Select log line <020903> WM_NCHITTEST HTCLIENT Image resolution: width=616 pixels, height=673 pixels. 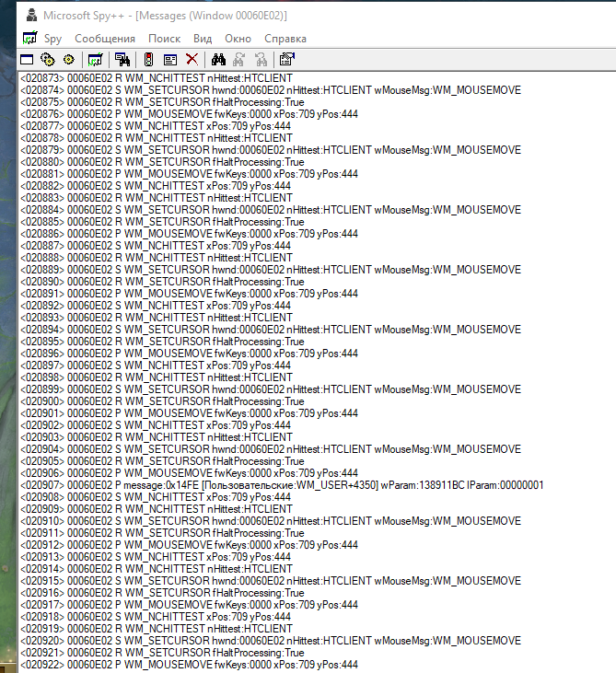point(157,437)
